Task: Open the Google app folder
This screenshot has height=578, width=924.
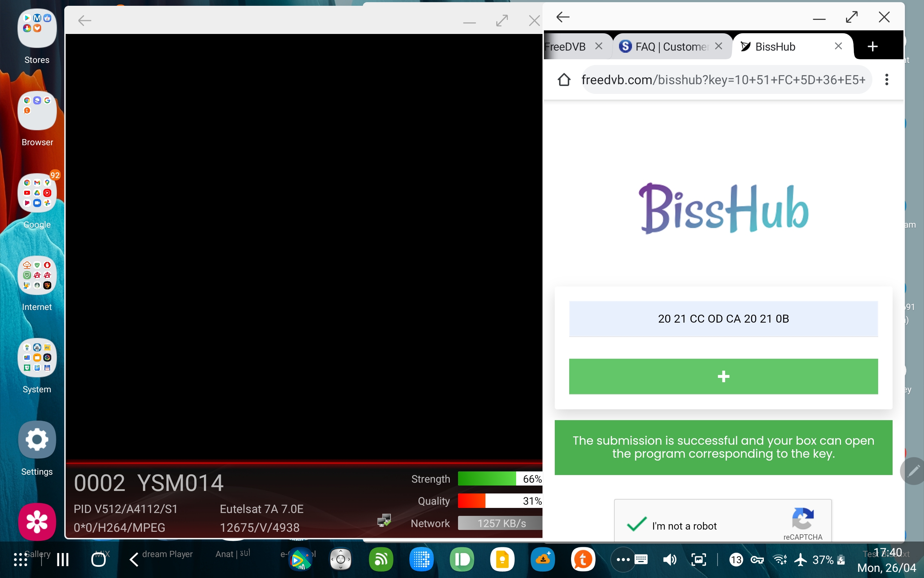Action: (x=37, y=193)
